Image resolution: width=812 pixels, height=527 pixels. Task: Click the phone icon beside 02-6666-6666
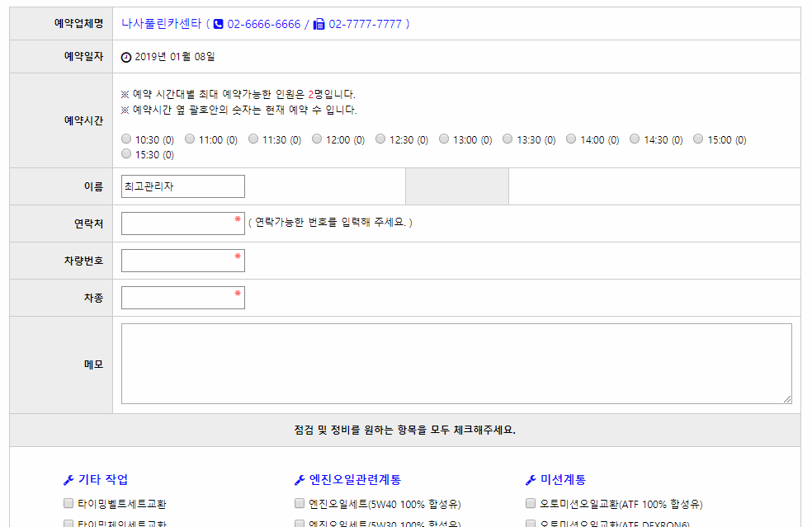pyautogui.click(x=219, y=25)
